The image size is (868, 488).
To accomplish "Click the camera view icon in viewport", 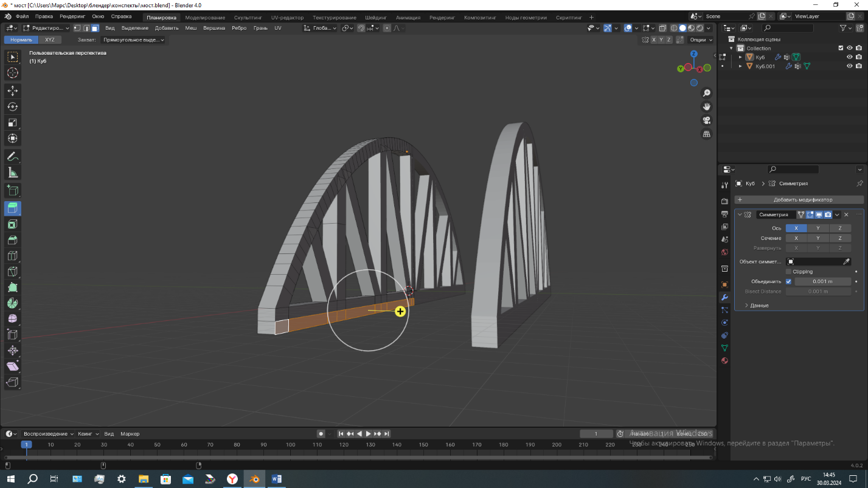I will (707, 120).
